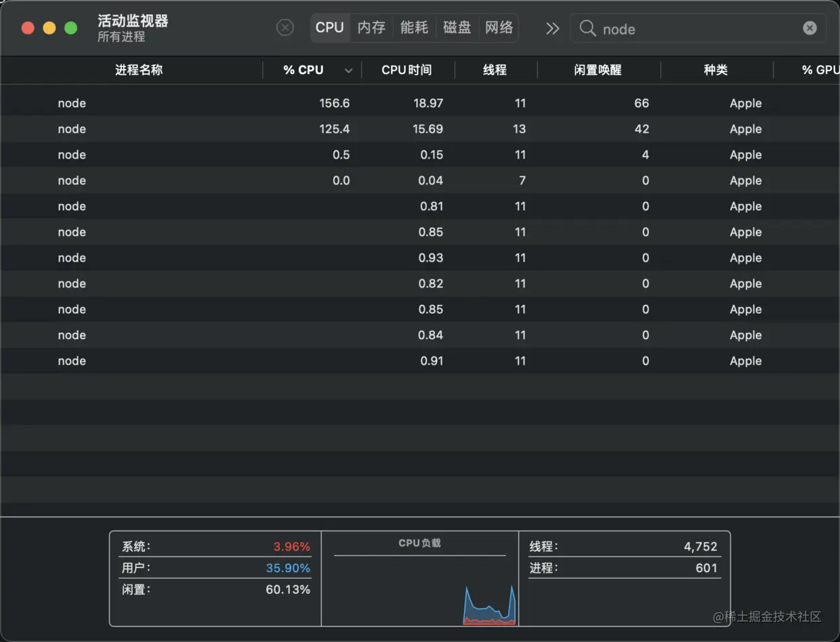The height and width of the screenshot is (642, 840).
Task: Open the 磁盘 (Disk) panel
Action: tap(457, 28)
